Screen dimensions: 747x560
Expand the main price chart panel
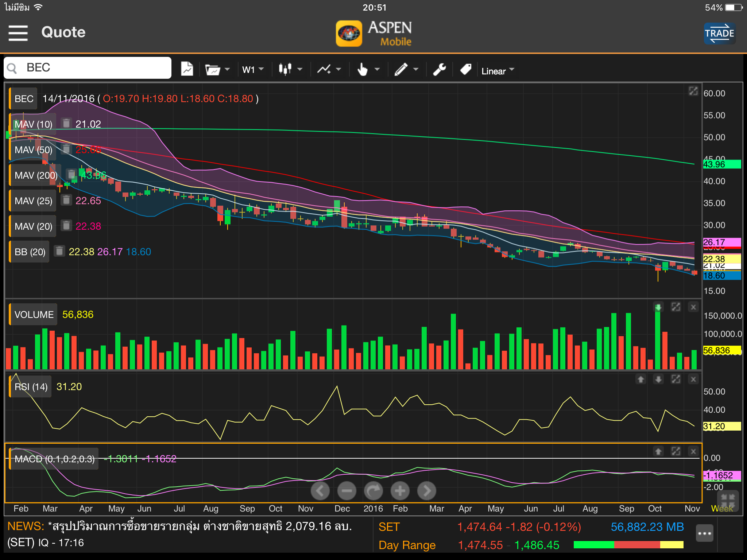point(693,91)
